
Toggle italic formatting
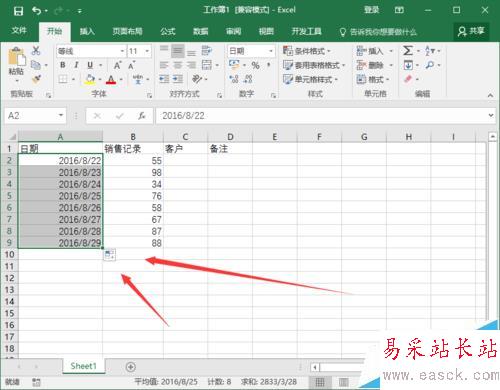(x=76, y=65)
